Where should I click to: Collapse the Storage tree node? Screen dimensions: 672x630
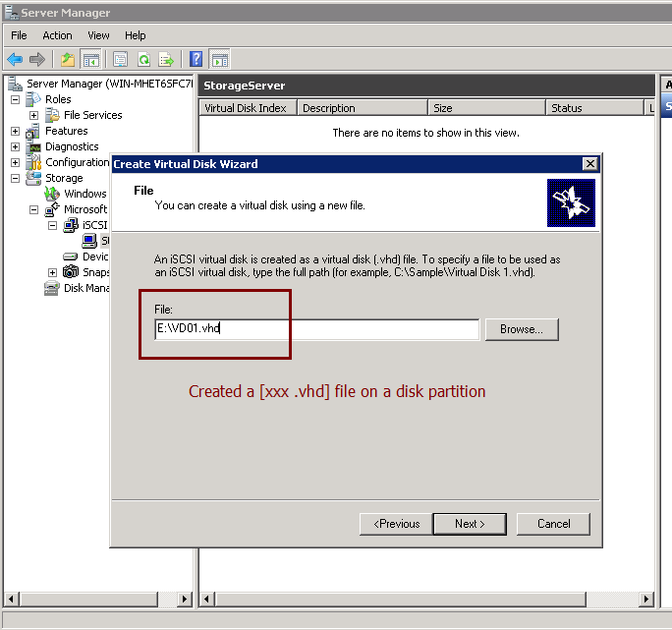(x=16, y=178)
